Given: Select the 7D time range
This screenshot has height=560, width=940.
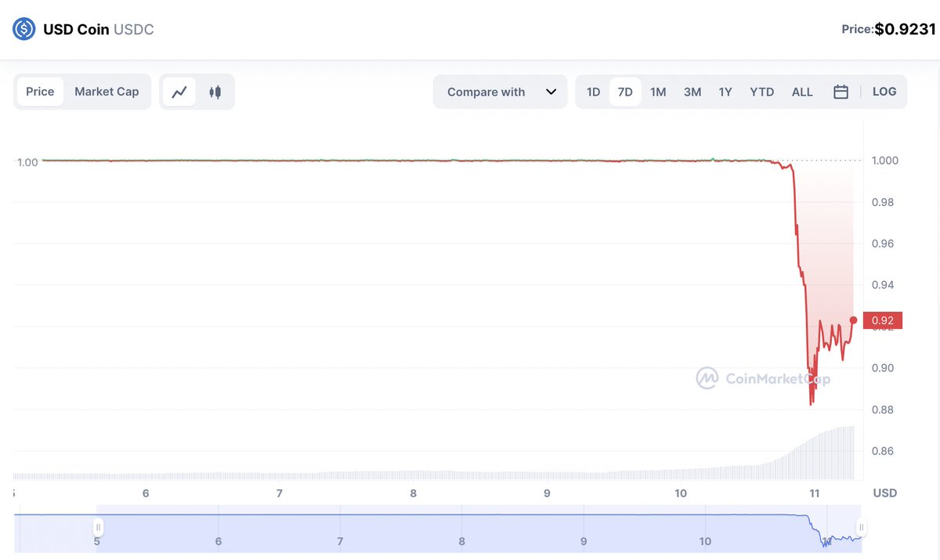Looking at the screenshot, I should click(x=625, y=92).
